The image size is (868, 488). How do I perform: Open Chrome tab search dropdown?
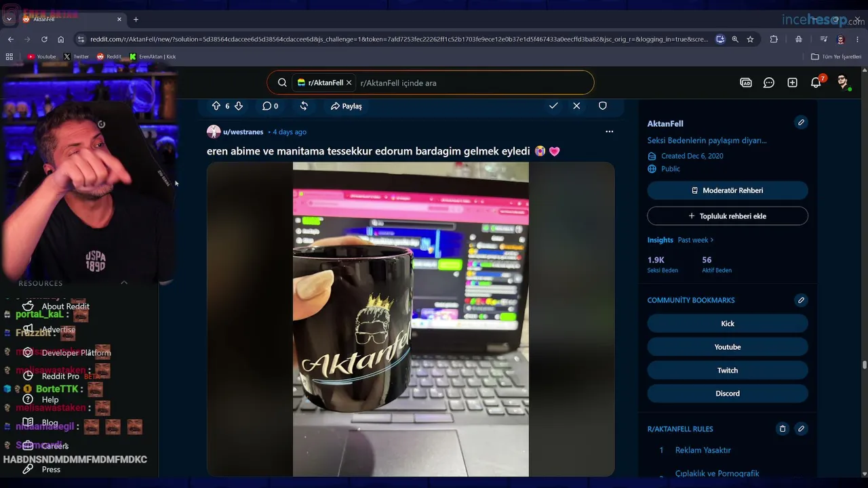click(9, 19)
